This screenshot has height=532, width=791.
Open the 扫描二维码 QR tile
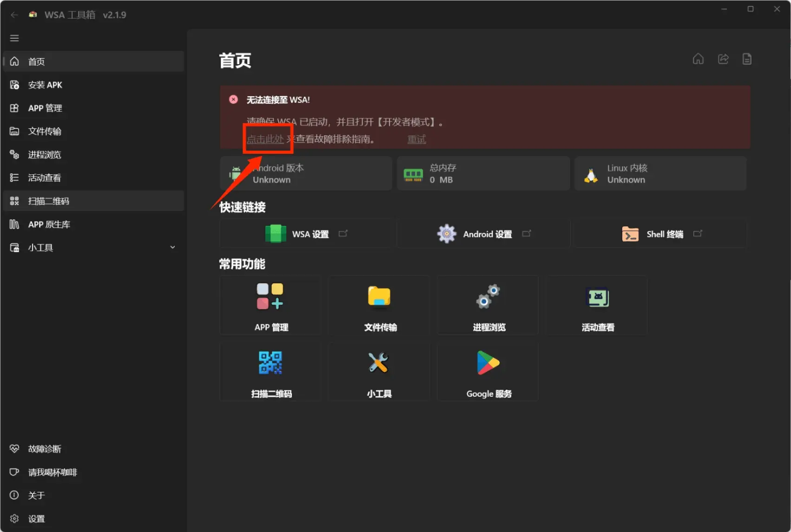(270, 372)
